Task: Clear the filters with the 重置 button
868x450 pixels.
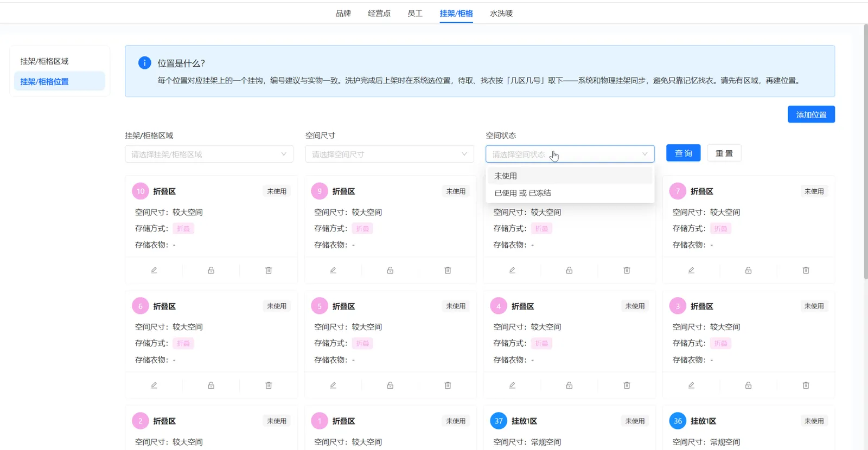Action: [724, 153]
